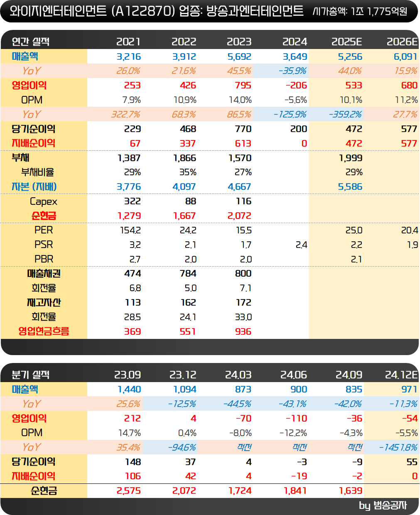Select the revenue YoY value -35.9%
Viewport: 420px width, 515px height.
(292, 71)
